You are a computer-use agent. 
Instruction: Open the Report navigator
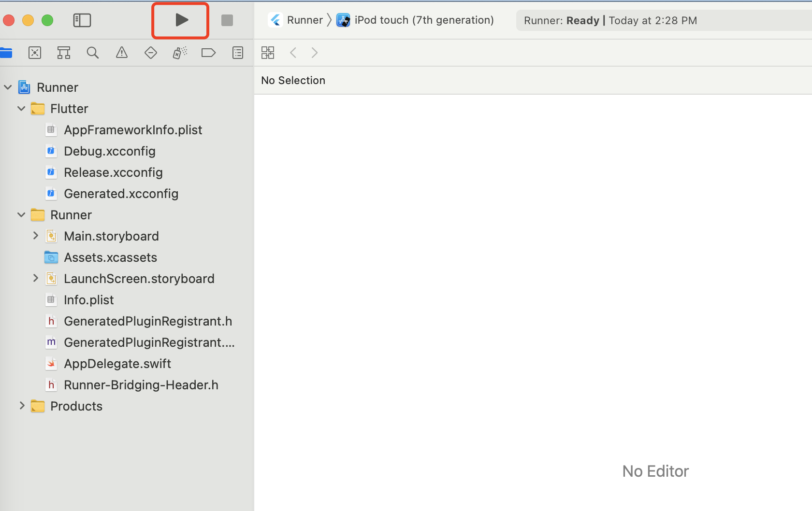238,53
